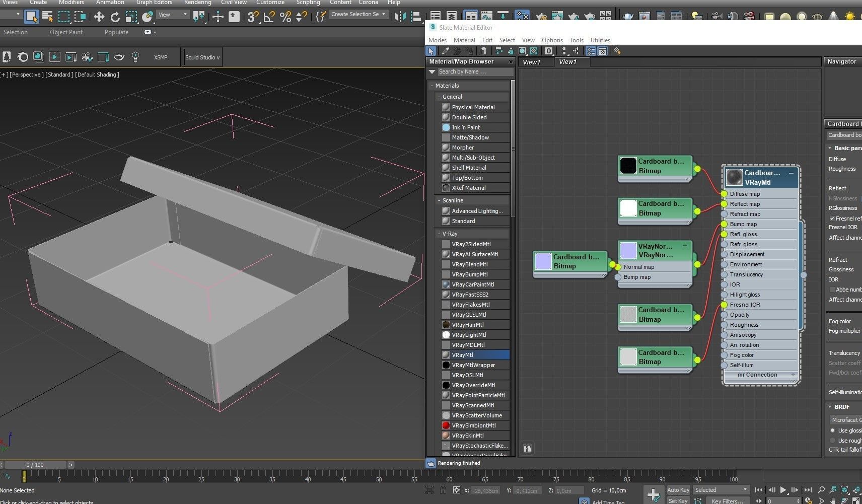
Task: Collapse the V-Ray materials group
Action: 439,234
